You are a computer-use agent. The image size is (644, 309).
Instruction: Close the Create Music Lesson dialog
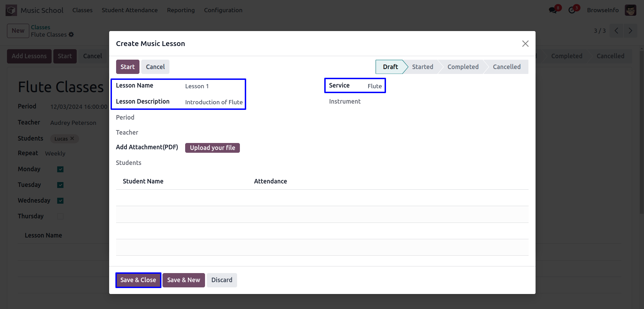coord(525,44)
